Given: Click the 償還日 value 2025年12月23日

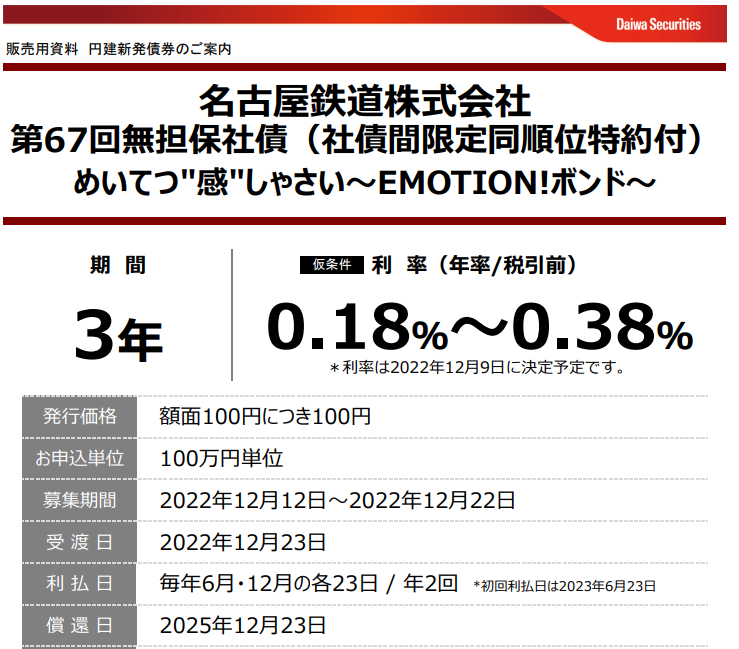Looking at the screenshot, I should [243, 626].
